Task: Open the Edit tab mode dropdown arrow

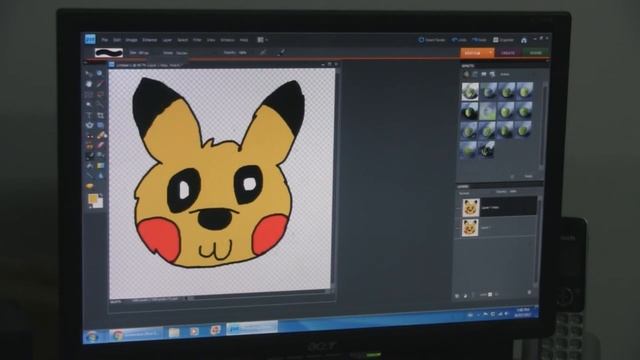Action: pos(490,52)
